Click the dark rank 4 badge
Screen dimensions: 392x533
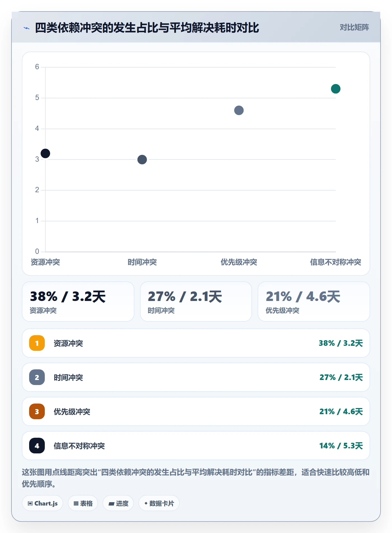pyautogui.click(x=37, y=446)
